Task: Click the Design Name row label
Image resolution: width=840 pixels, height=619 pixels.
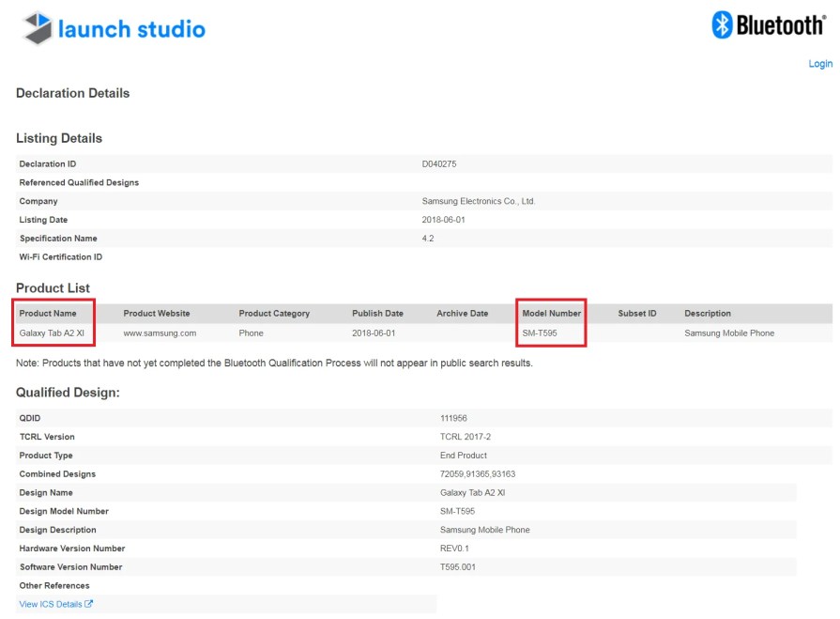Action: coord(46,492)
